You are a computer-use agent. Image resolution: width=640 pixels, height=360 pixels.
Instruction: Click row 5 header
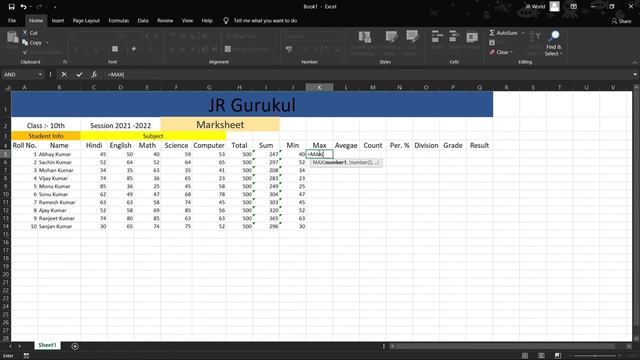pos(6,154)
